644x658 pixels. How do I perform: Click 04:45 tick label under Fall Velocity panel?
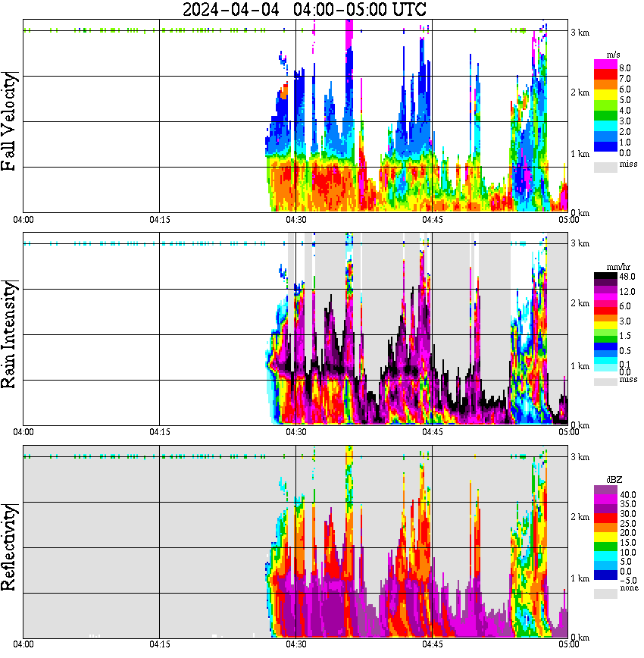coord(433,220)
